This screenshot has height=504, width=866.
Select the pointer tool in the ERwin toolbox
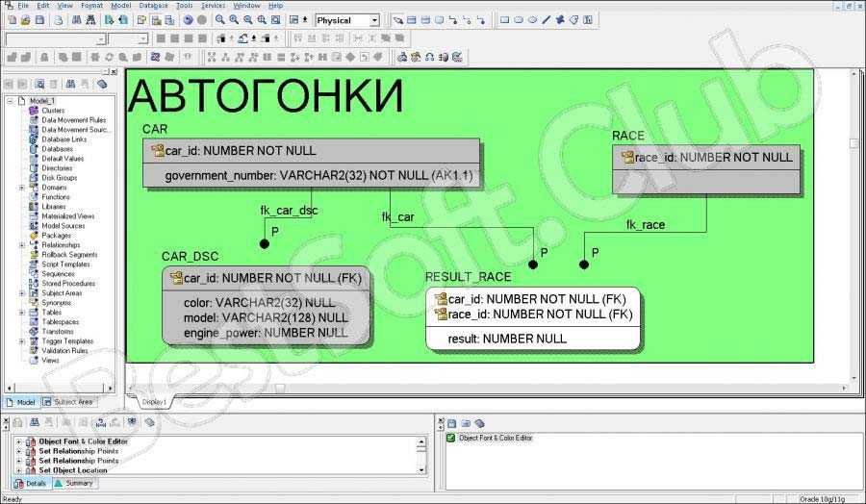(397, 20)
